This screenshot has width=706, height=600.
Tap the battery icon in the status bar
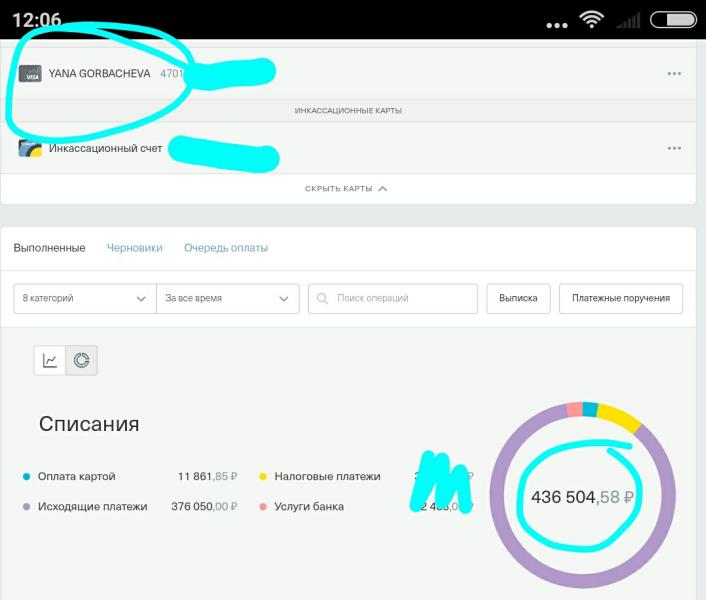click(673, 20)
